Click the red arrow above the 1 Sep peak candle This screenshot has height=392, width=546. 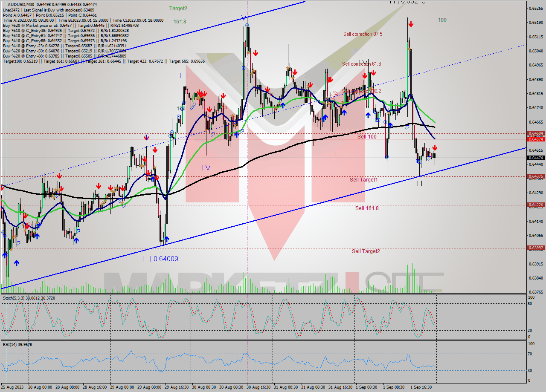click(x=410, y=24)
